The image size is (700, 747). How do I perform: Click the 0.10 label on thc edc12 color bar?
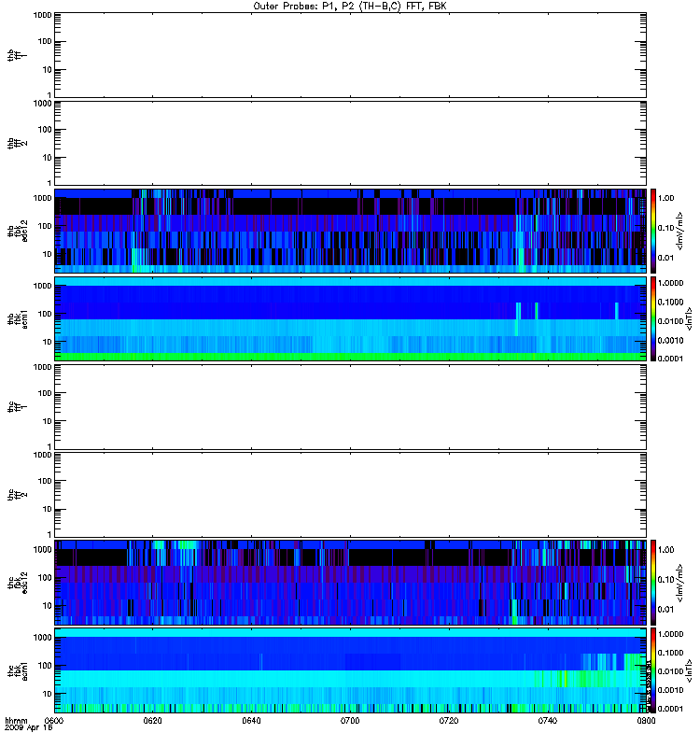click(x=665, y=580)
